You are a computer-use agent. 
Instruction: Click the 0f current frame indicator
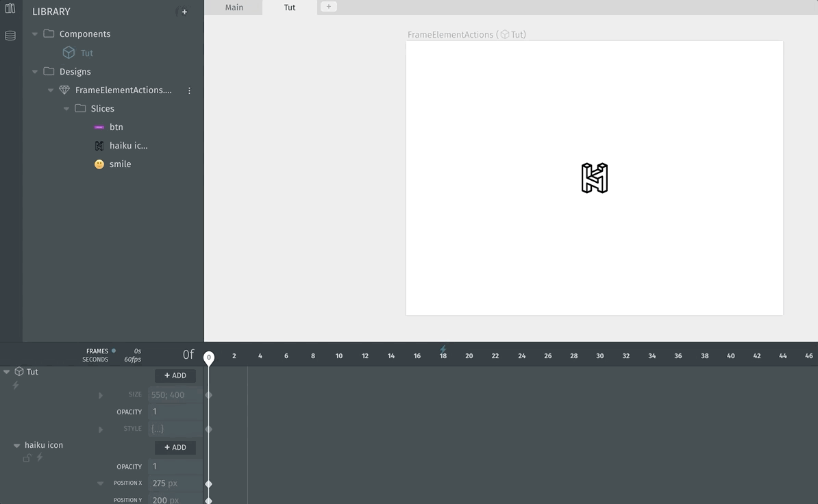(188, 355)
